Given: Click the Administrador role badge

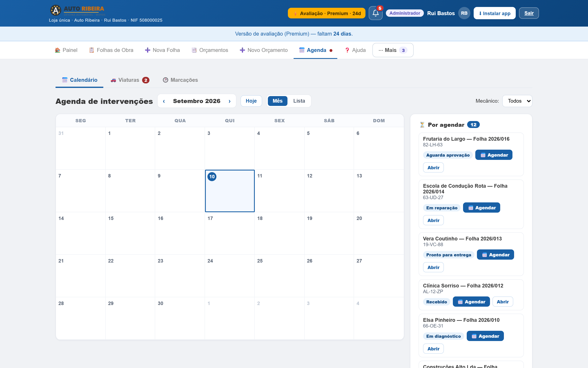Looking at the screenshot, I should pyautogui.click(x=404, y=13).
